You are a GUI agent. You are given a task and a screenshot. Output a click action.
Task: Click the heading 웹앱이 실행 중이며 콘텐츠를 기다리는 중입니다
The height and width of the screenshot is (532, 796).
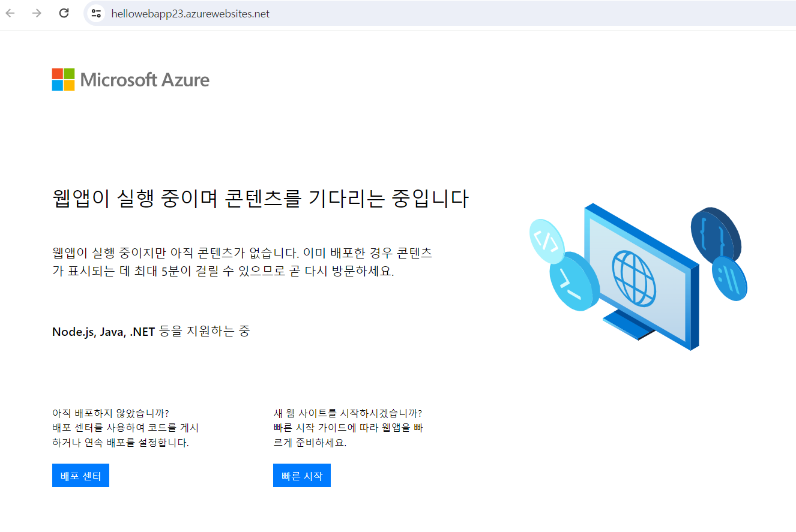pos(260,199)
